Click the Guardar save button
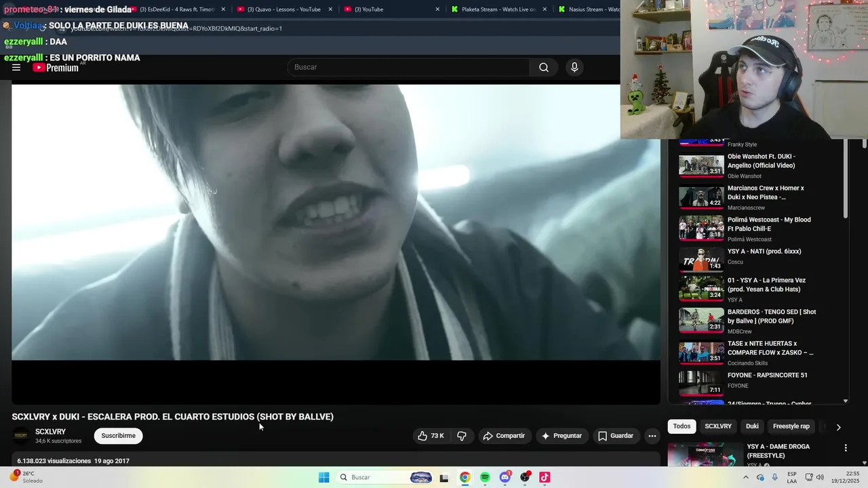Viewport: 868px width, 488px height. click(616, 436)
